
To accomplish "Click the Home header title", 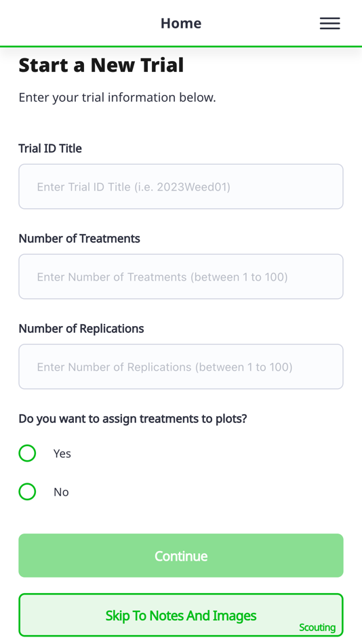I will click(181, 24).
